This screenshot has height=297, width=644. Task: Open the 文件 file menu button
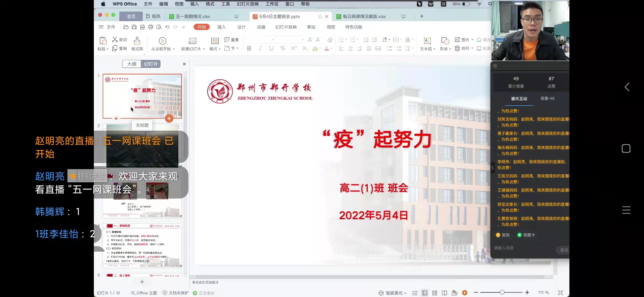(107, 27)
